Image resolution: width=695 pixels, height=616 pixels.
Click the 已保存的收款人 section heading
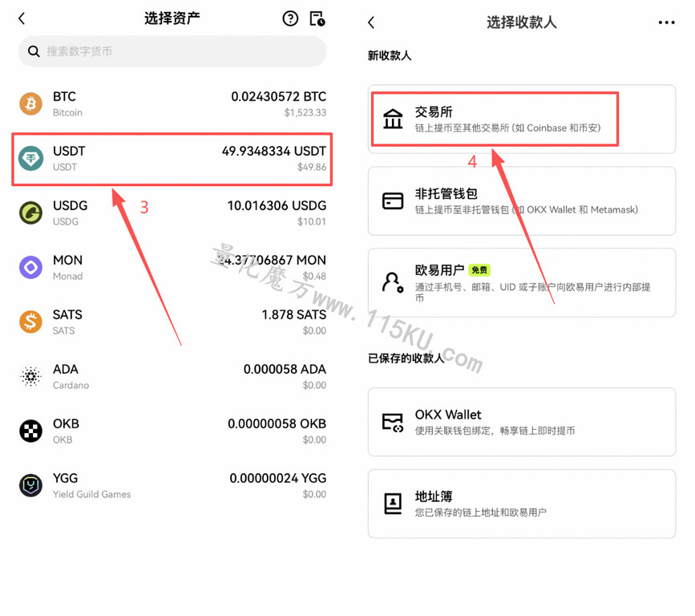406,359
